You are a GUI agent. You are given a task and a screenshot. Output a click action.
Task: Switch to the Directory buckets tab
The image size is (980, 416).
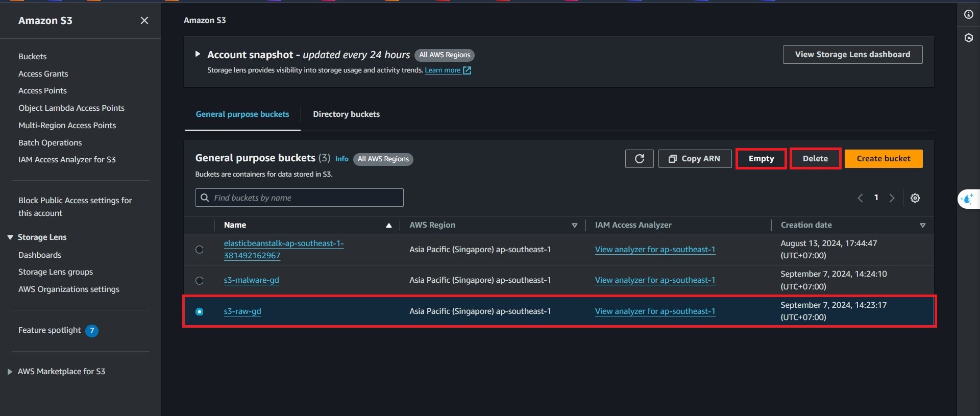346,114
